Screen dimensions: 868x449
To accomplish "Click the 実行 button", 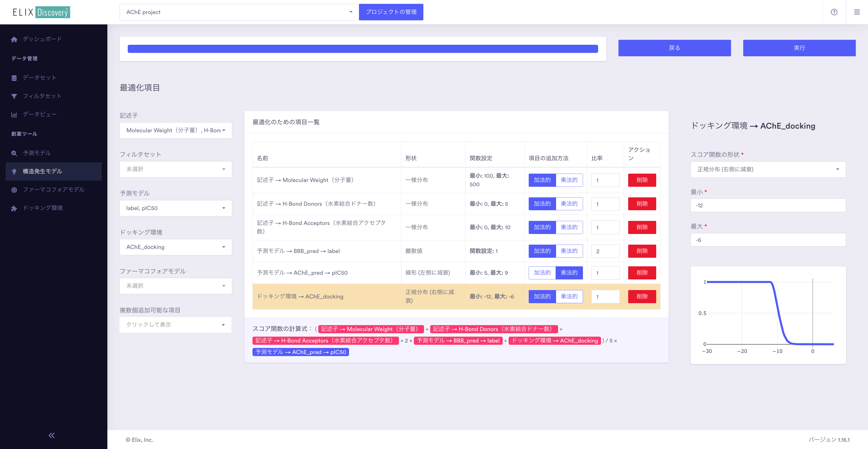I will click(799, 48).
